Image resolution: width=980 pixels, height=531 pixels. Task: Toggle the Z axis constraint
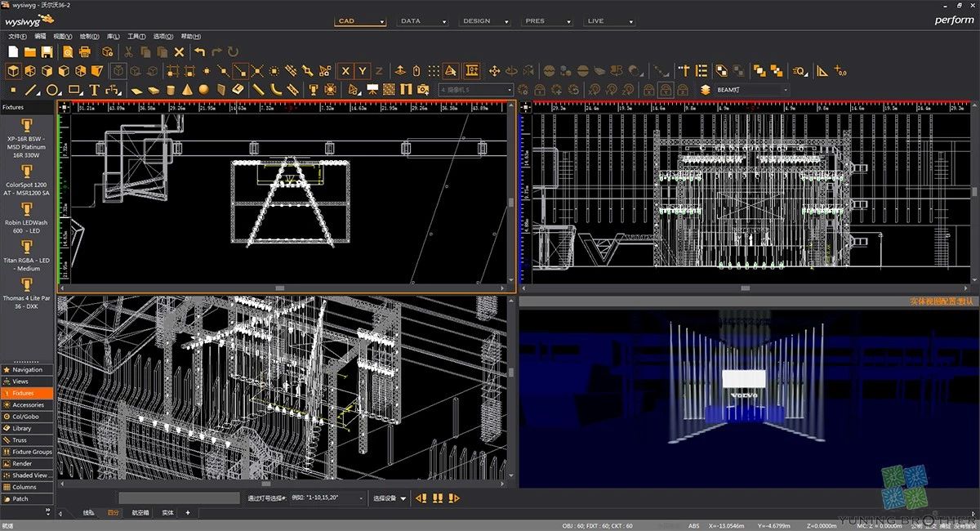379,71
